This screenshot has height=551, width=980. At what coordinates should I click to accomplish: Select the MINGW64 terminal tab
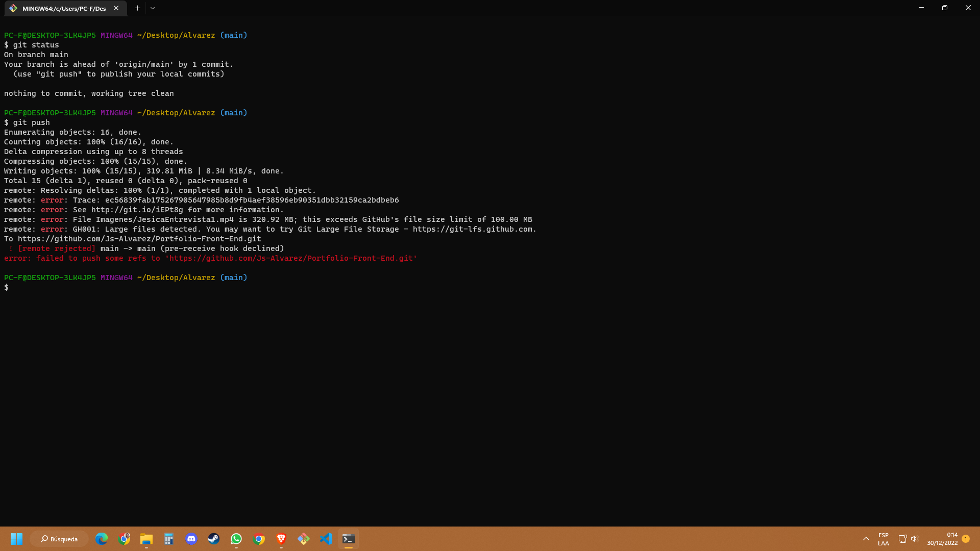point(64,8)
